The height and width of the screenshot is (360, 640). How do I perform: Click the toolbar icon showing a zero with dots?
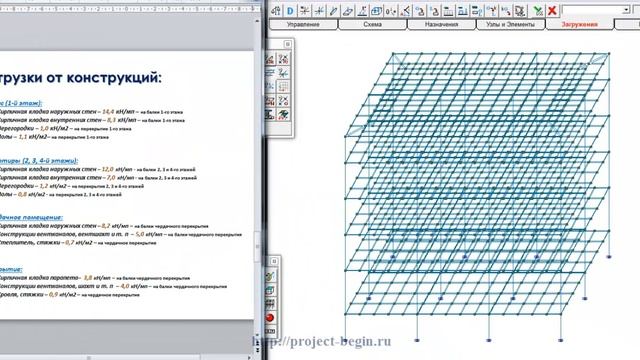pyautogui.click(x=391, y=11)
